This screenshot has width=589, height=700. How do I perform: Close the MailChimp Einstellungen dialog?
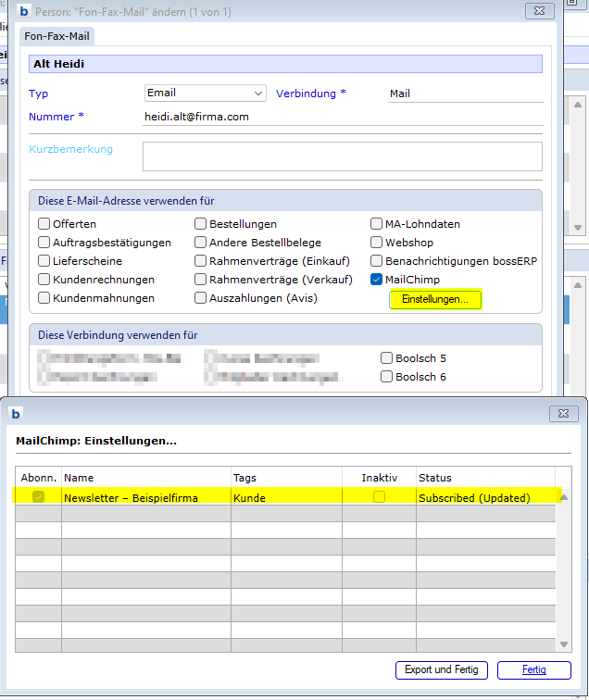coord(564,413)
